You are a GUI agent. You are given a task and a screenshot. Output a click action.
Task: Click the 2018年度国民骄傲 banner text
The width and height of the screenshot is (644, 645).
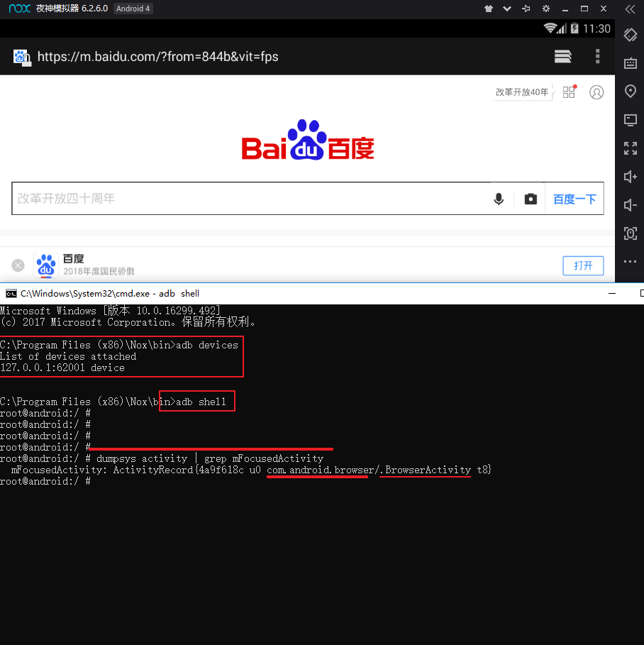tap(99, 272)
